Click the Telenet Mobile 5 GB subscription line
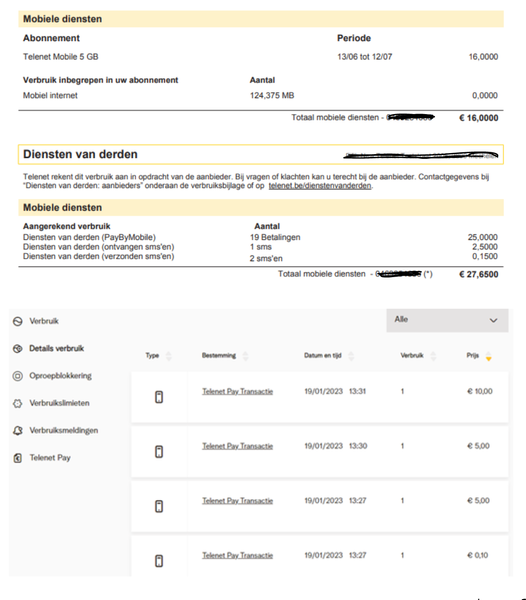Screen dimensions: 526x600 60,57
